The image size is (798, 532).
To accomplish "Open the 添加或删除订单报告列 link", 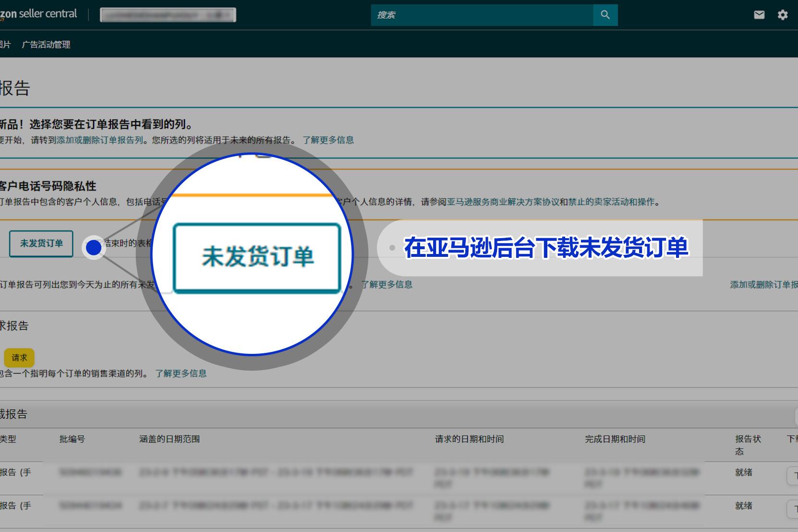I will click(100, 140).
